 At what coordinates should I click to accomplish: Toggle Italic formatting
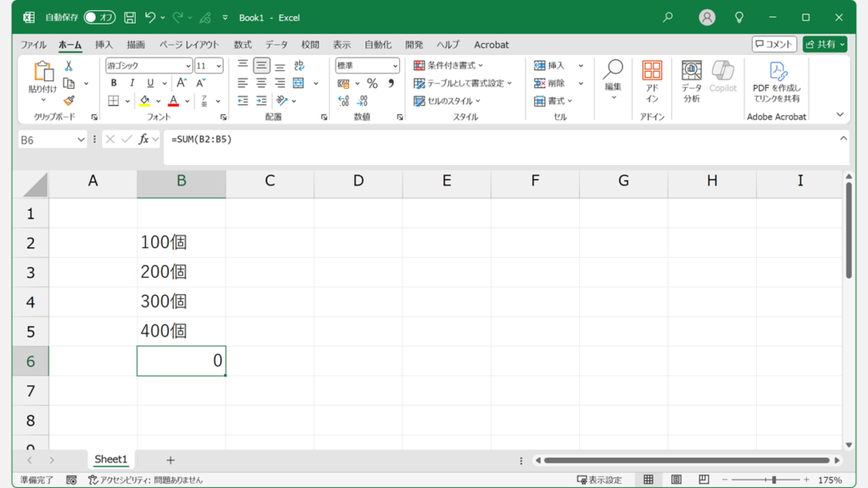tap(131, 83)
